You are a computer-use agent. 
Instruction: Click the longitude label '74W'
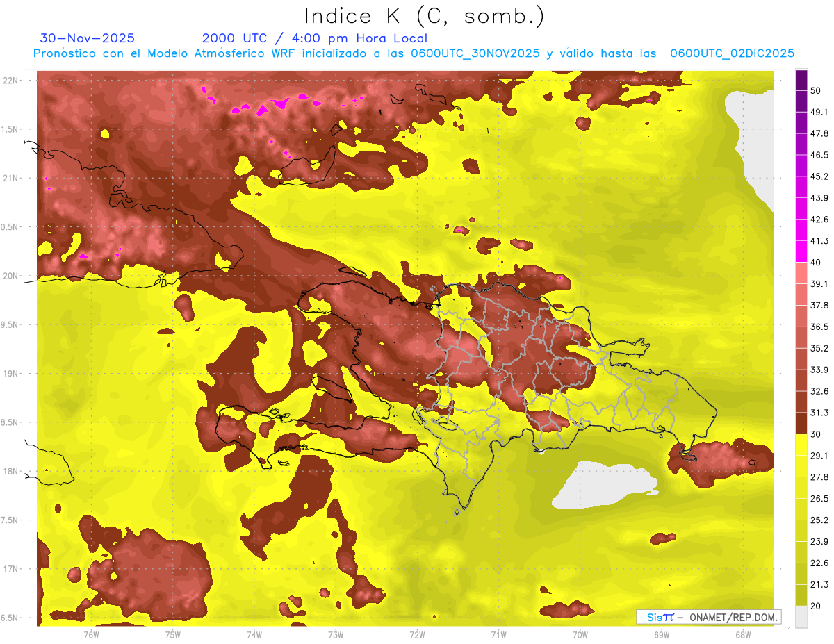(x=254, y=634)
